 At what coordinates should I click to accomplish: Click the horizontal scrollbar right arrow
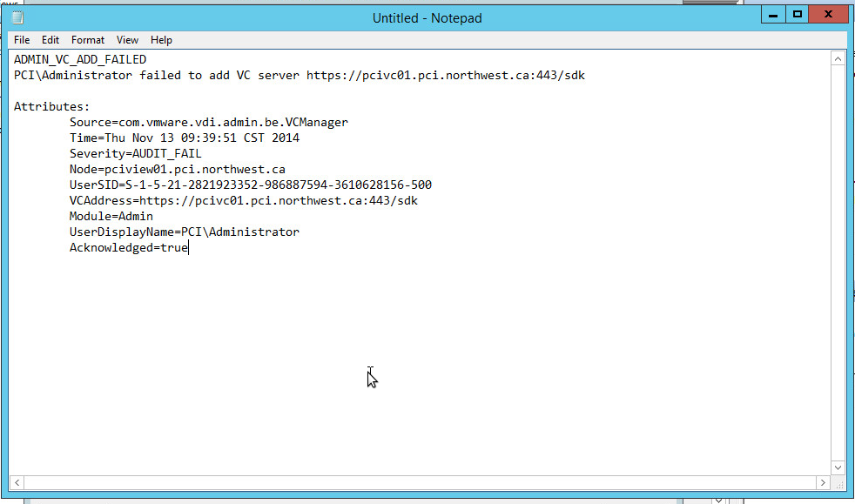click(x=823, y=483)
